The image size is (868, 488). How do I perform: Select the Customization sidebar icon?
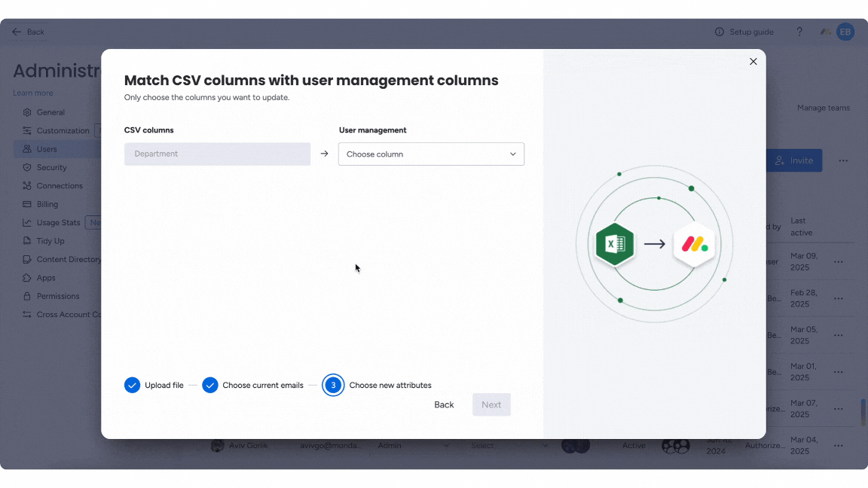coord(26,130)
